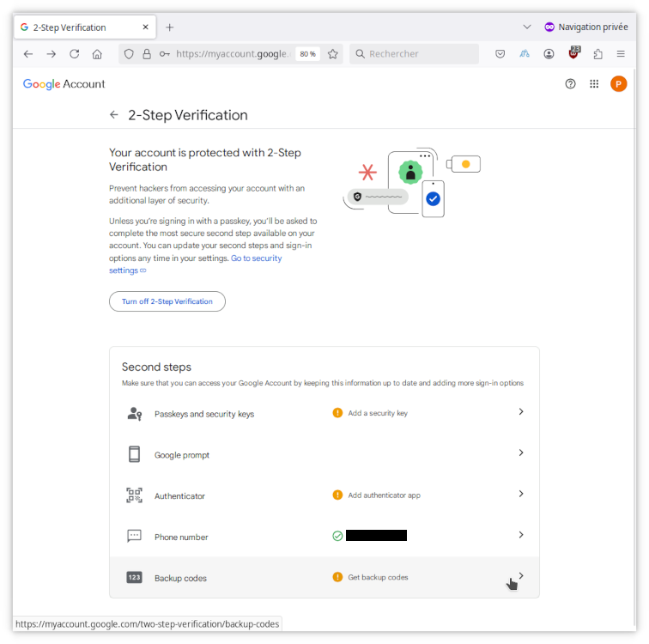The width and height of the screenshot is (649, 644).
Task: Click the key permissions icon in the address bar
Action: tap(165, 54)
